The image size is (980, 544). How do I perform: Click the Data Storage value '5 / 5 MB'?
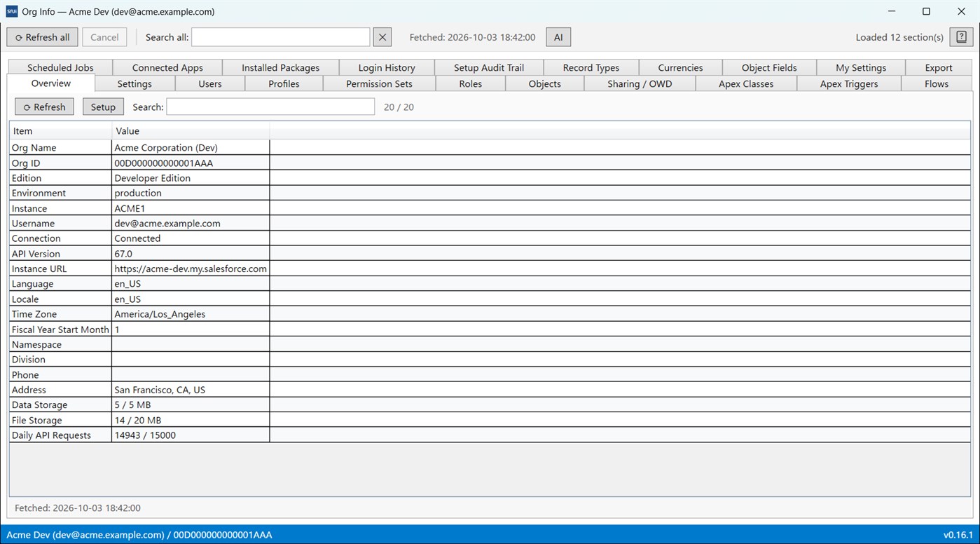[191, 404]
